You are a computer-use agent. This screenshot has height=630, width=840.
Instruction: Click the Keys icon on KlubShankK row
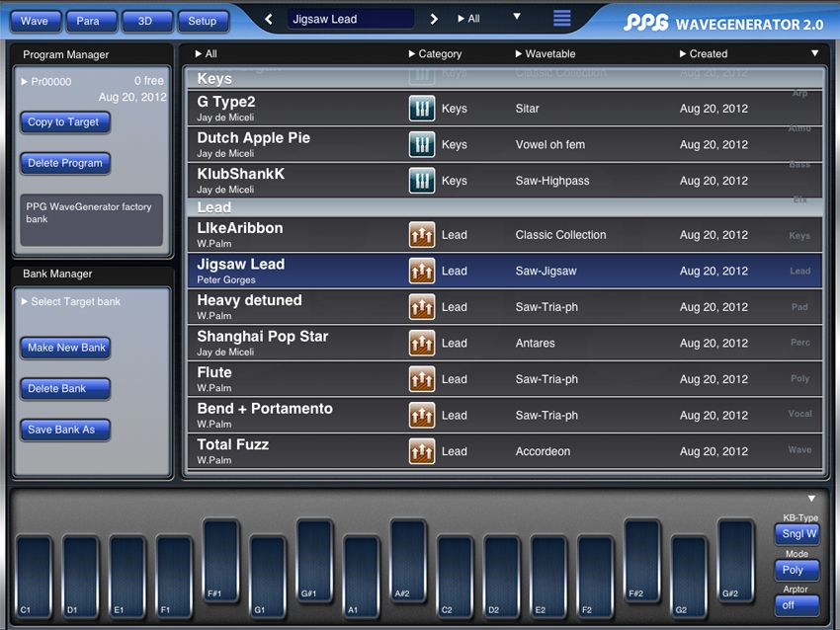(x=422, y=181)
